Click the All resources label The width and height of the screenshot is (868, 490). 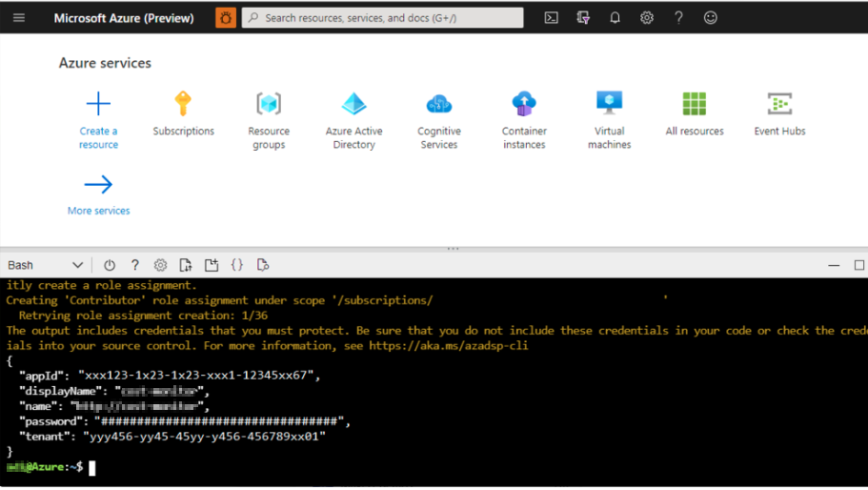[x=695, y=132]
